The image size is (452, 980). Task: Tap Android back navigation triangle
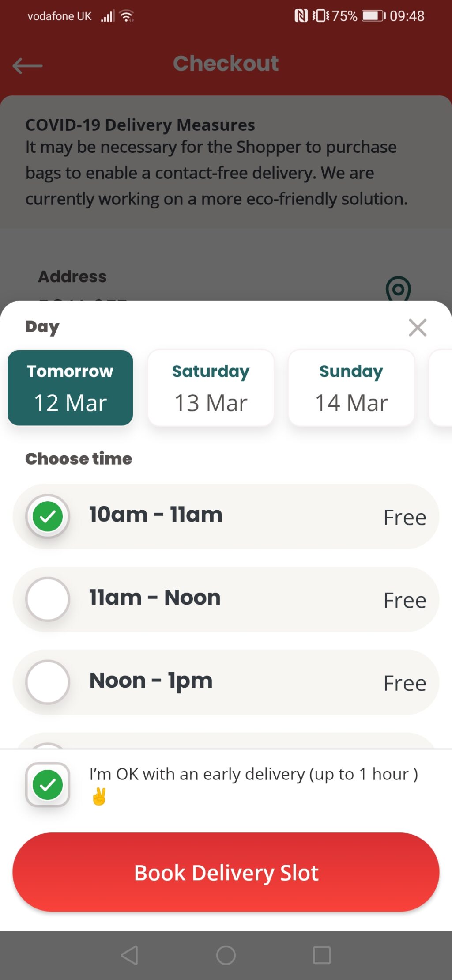tap(129, 955)
